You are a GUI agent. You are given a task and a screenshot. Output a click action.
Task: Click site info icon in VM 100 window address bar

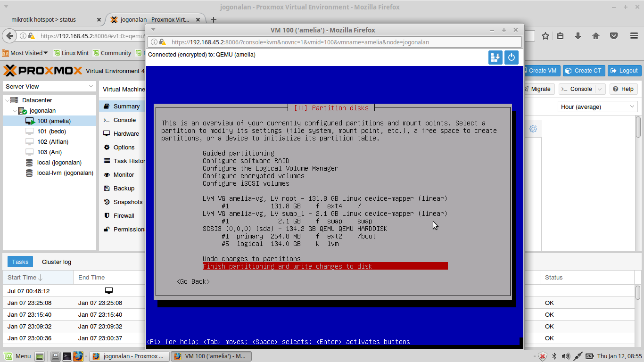tap(154, 42)
